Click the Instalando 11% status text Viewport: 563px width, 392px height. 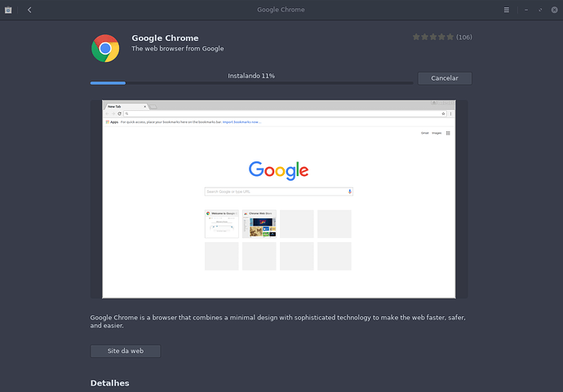point(251,76)
